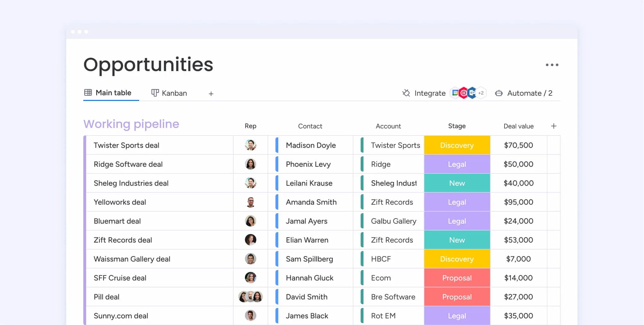Click the Working pipeline group title
644x325 pixels.
(131, 124)
